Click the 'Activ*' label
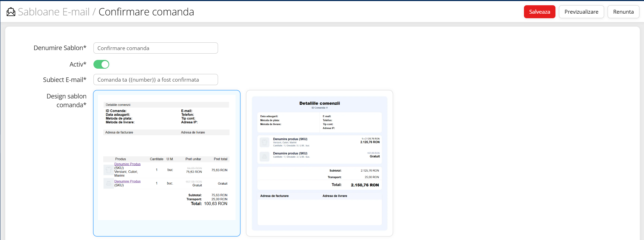 click(78, 64)
